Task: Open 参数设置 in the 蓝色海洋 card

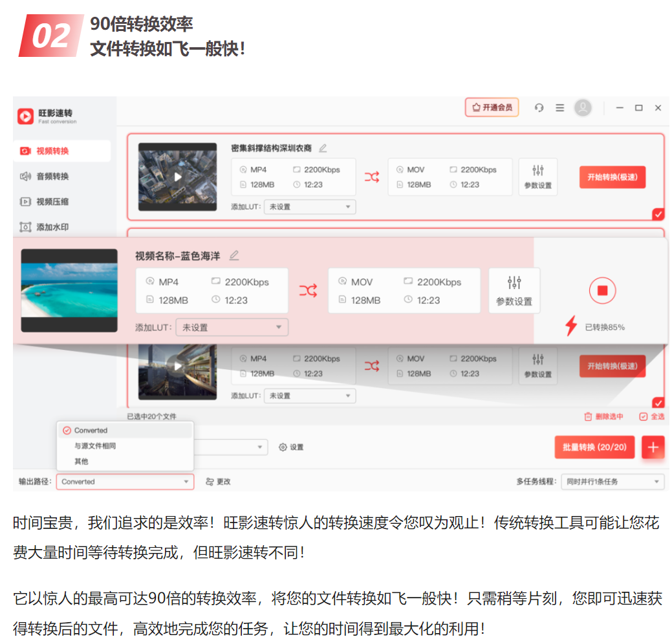Action: 514,291
